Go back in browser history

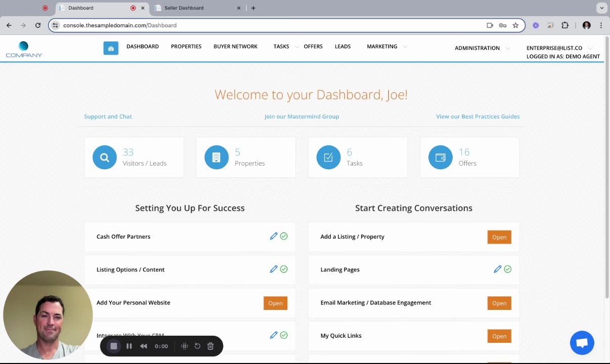[9, 25]
